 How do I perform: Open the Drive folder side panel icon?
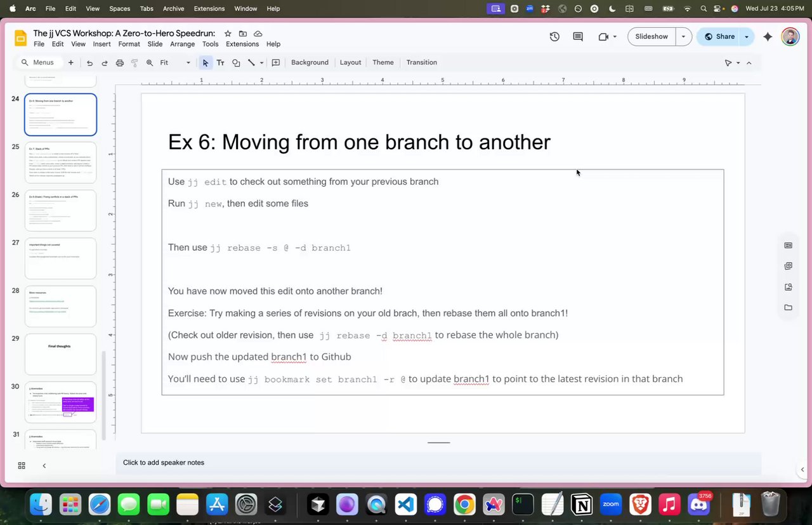pyautogui.click(x=788, y=308)
